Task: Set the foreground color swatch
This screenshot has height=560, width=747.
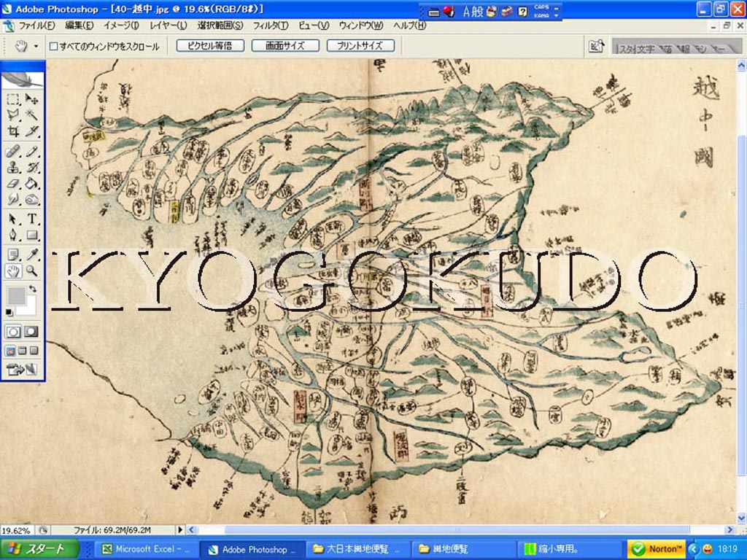Action: (x=16, y=296)
